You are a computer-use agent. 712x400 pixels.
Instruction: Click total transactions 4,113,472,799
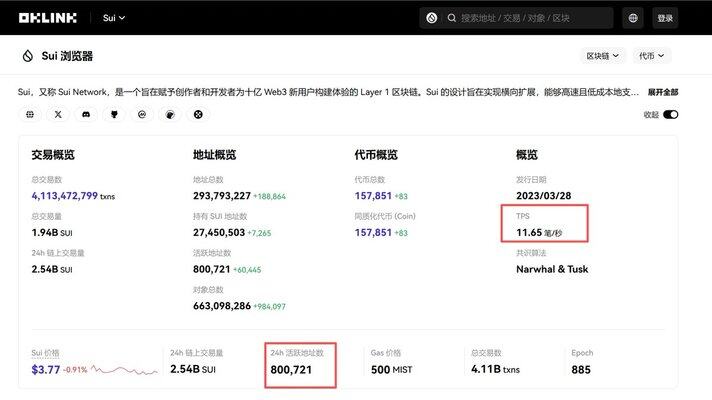point(64,196)
